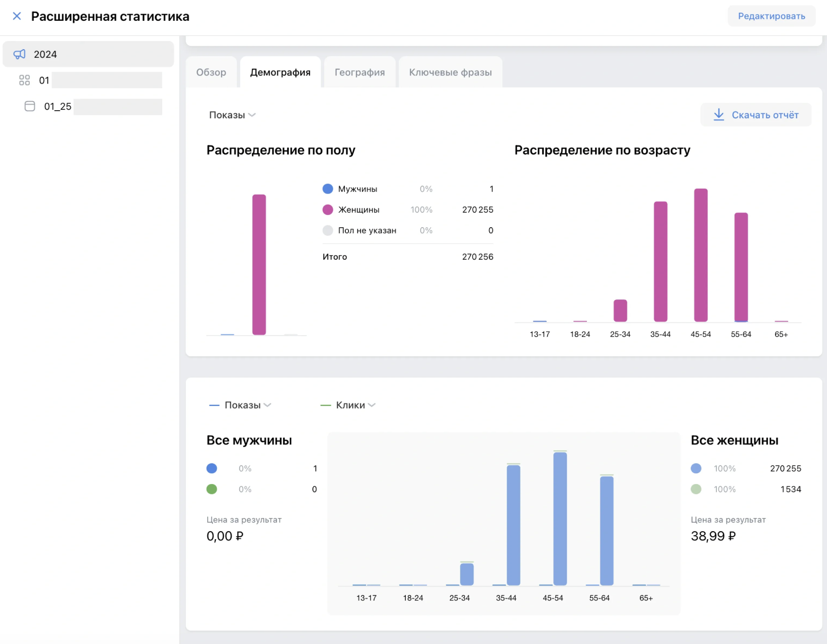Screen dimensions: 827x644
Task: Close the Расширенная статистика panel
Action: click(17, 16)
